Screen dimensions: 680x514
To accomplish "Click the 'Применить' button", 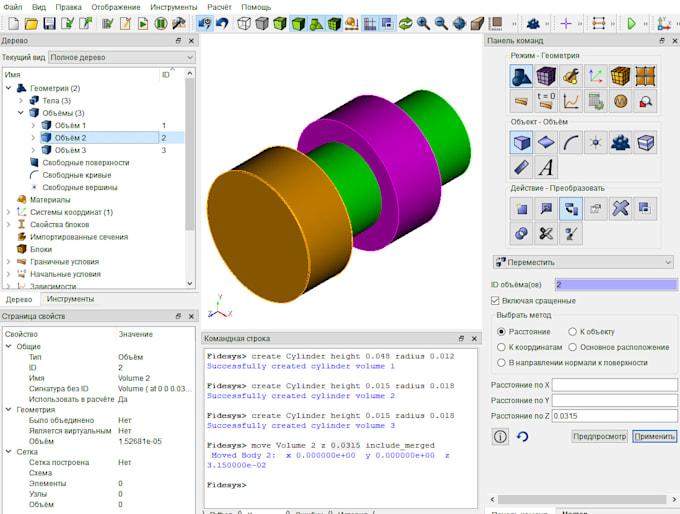I will pyautogui.click(x=654, y=436).
